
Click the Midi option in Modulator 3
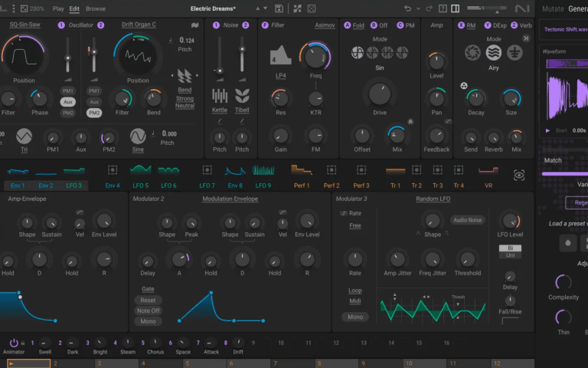(354, 301)
